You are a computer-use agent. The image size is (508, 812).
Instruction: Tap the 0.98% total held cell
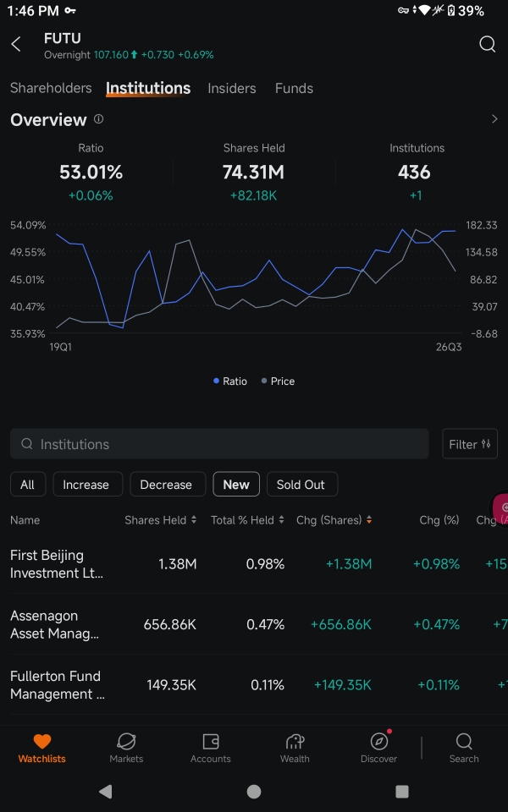tap(265, 564)
